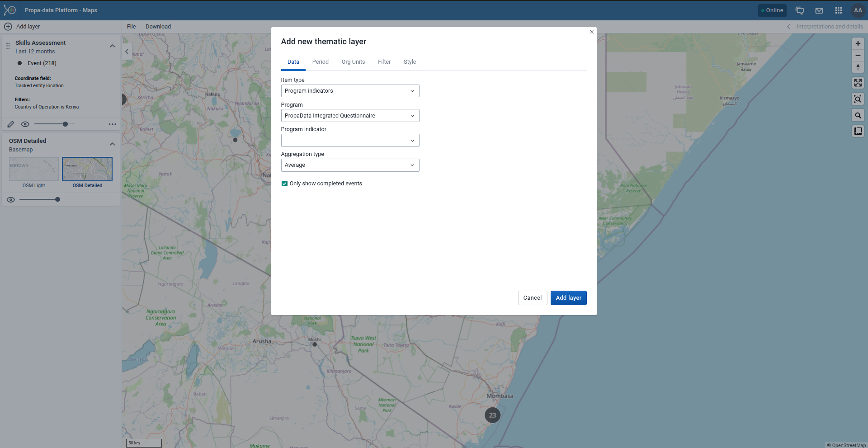Collapse the Skills Assessment layer card
This screenshot has width=868, height=448.
coord(112,46)
